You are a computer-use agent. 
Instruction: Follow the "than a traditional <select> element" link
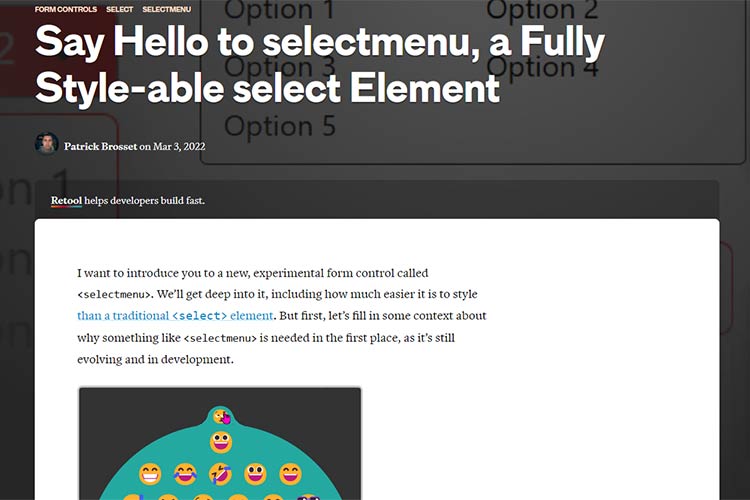click(x=175, y=315)
